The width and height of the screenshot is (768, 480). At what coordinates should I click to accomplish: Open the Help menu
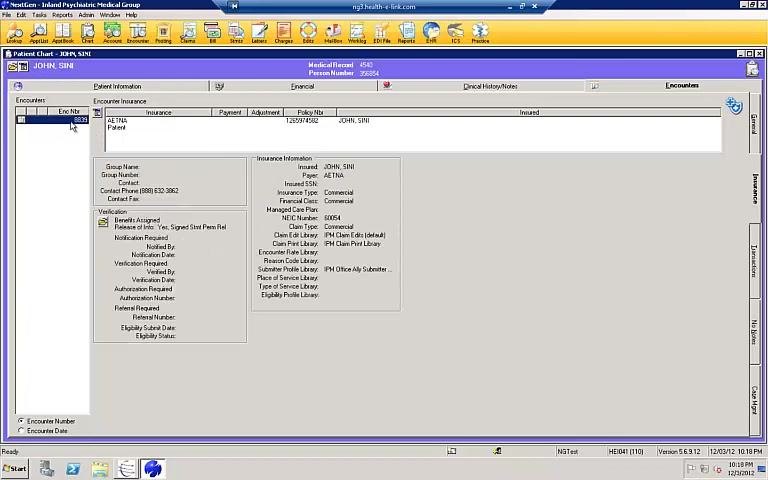(x=131, y=15)
